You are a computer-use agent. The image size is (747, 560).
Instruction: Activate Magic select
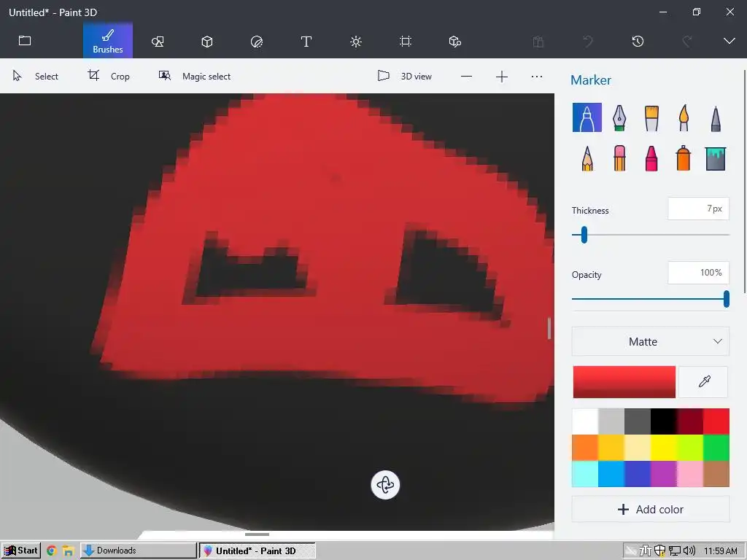tap(194, 76)
